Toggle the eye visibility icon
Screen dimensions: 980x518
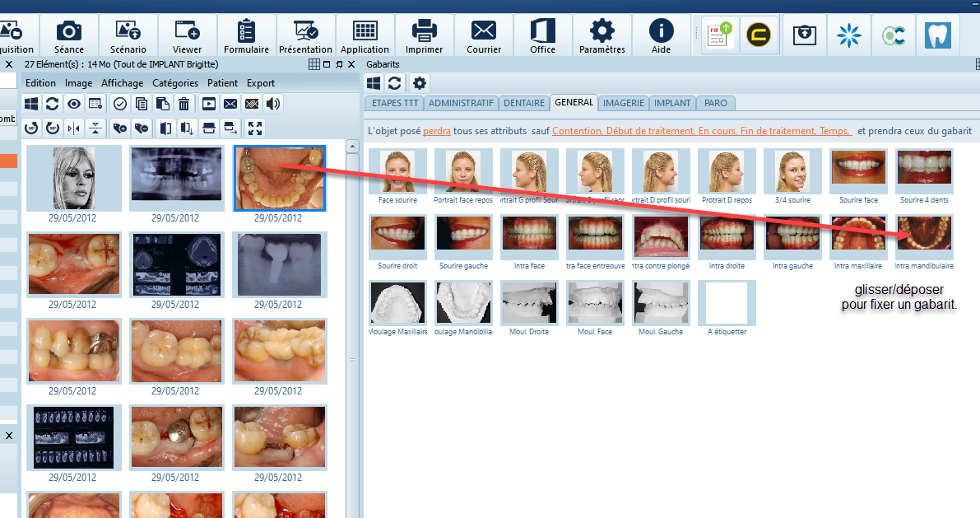click(74, 104)
